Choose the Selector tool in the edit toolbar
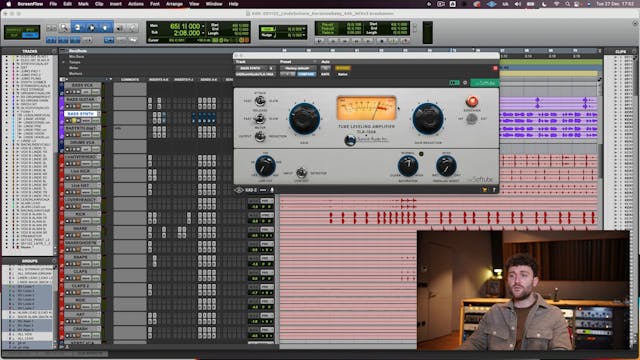 pos(92,28)
